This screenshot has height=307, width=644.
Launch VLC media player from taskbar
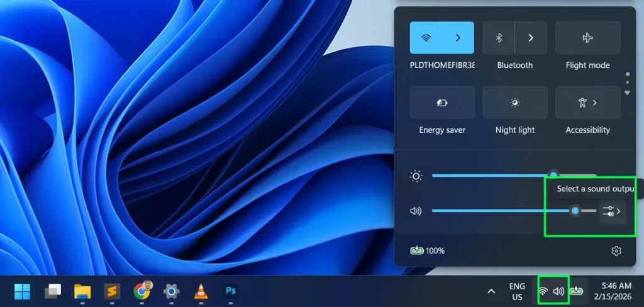tap(201, 291)
